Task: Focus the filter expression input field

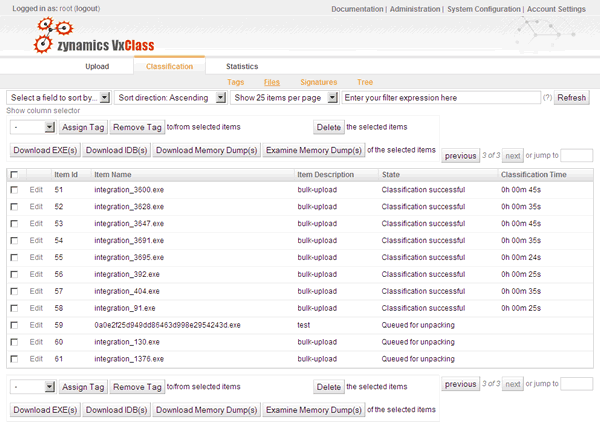Action: pos(438,98)
